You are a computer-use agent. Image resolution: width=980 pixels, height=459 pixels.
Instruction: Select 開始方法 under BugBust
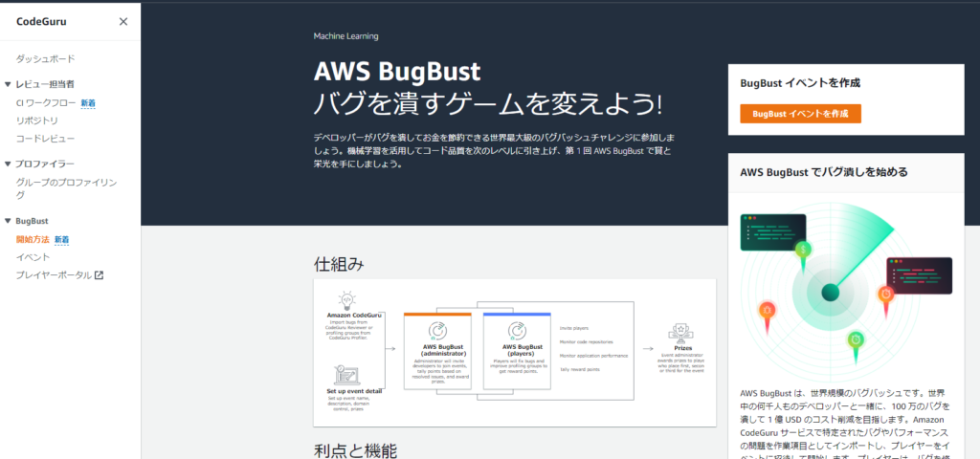(33, 239)
